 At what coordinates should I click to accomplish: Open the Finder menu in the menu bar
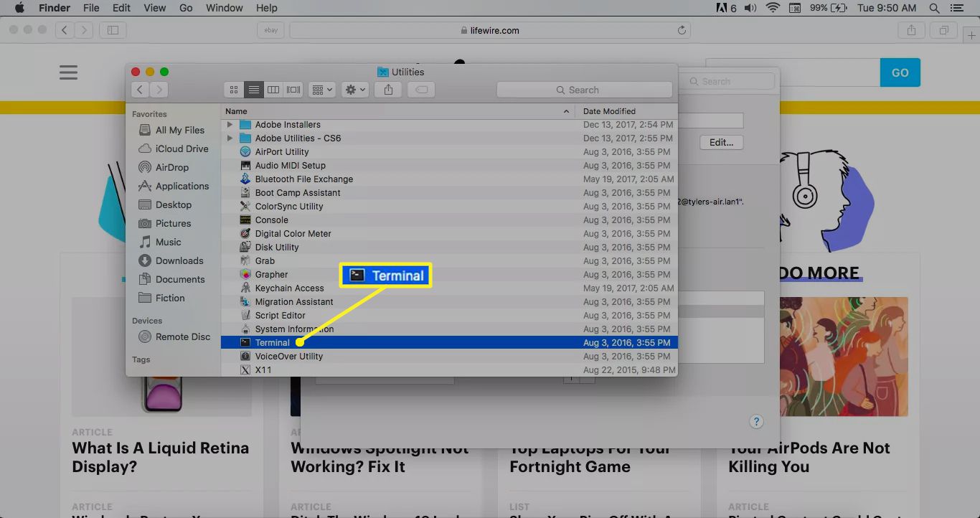(x=54, y=8)
